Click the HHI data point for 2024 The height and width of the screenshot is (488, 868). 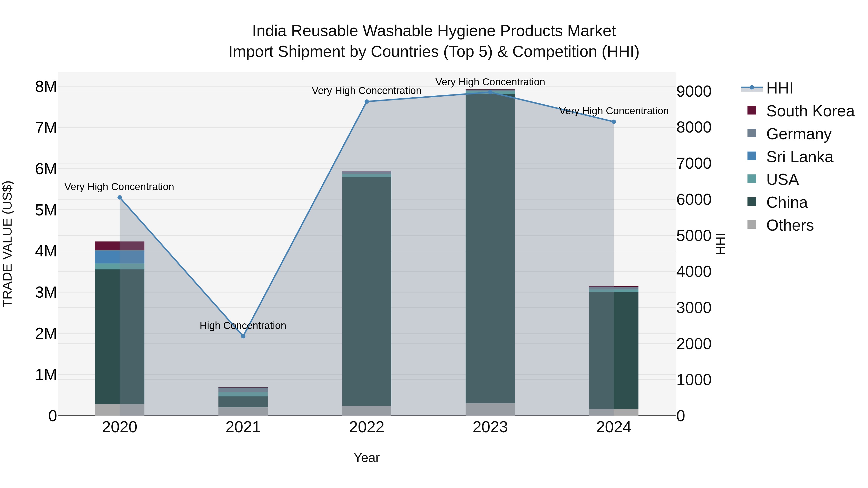[x=614, y=122]
